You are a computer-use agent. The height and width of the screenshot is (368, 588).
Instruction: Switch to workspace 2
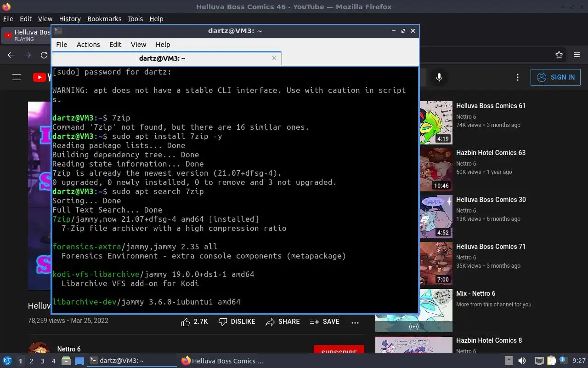point(31,361)
